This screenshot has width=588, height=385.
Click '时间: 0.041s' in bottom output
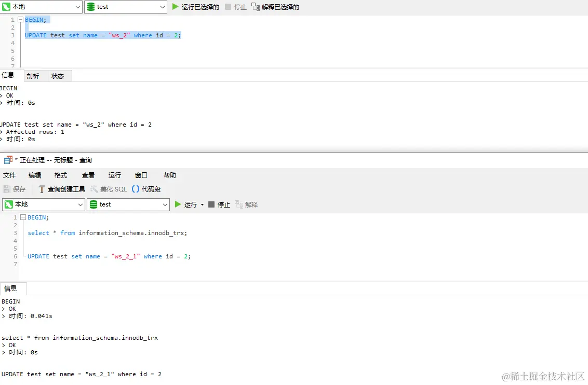(x=30, y=316)
